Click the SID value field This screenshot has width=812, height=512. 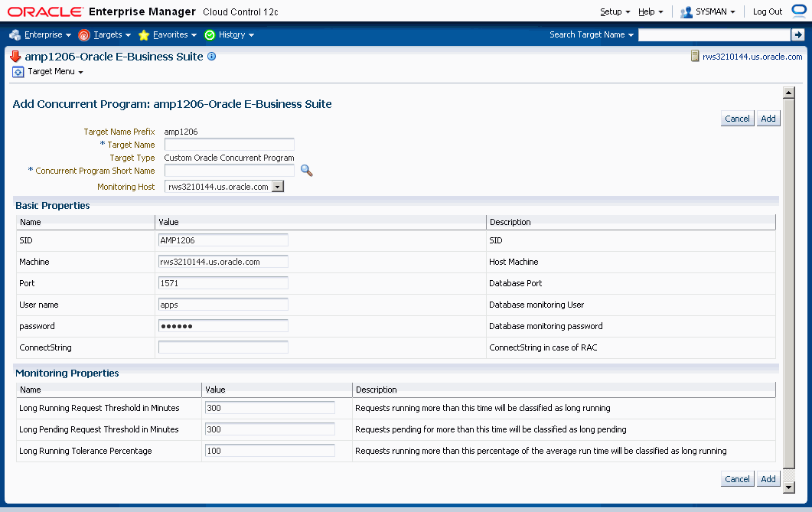click(x=223, y=240)
